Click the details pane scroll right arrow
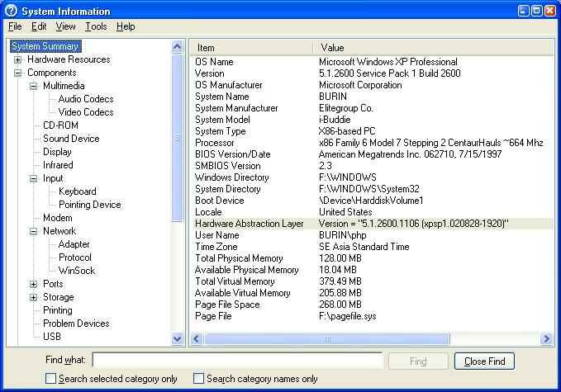The height and width of the screenshot is (392, 561). coord(546,338)
